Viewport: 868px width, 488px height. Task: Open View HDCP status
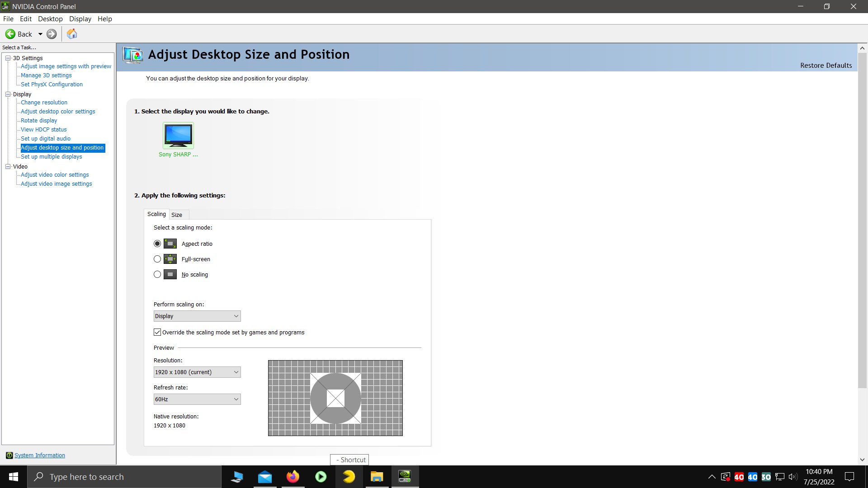(x=43, y=130)
